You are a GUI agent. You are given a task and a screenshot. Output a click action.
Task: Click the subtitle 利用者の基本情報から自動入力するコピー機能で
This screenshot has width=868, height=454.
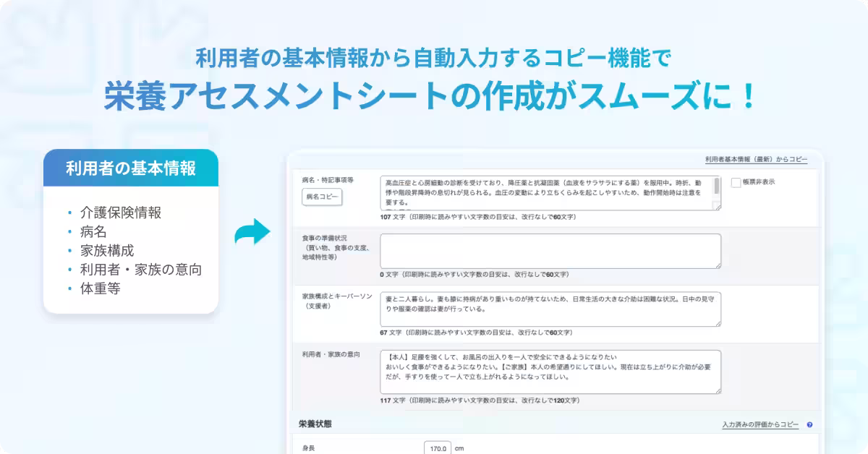pos(433,56)
